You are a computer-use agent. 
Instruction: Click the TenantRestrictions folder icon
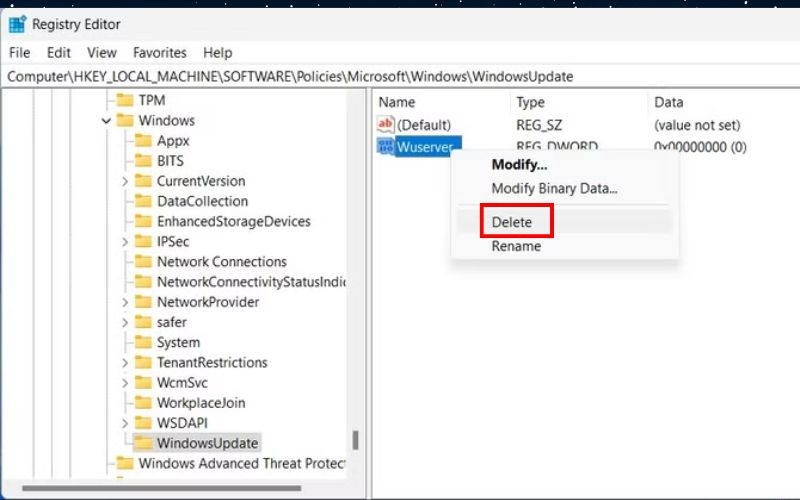pos(143,362)
